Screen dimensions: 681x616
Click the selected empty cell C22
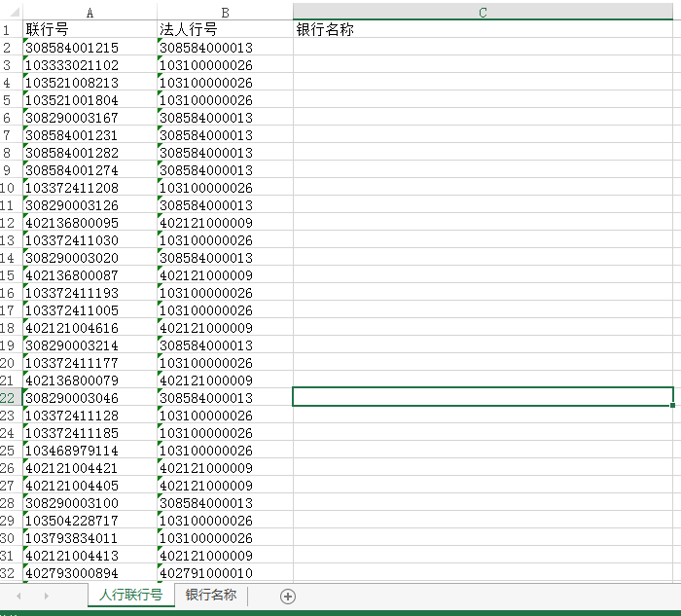click(483, 397)
